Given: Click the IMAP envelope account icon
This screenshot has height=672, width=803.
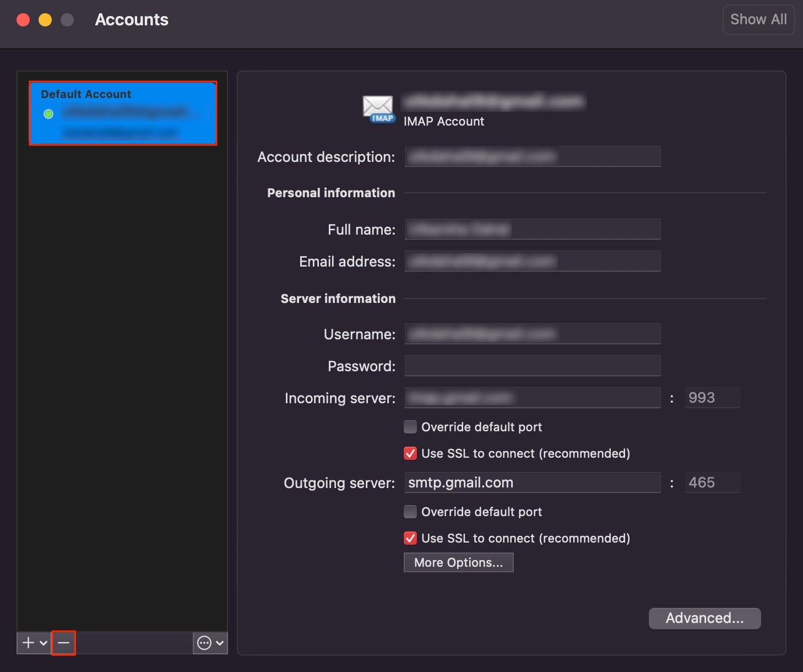Looking at the screenshot, I should [378, 108].
